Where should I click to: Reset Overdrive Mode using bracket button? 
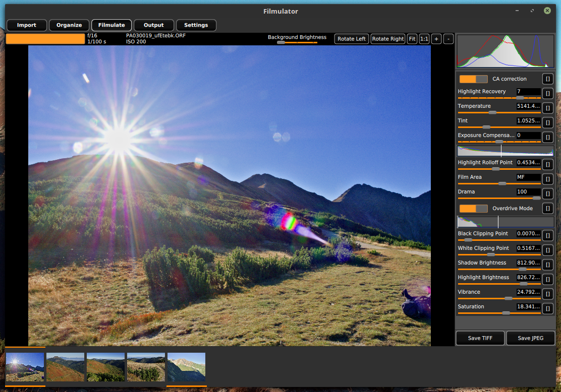[548, 209]
